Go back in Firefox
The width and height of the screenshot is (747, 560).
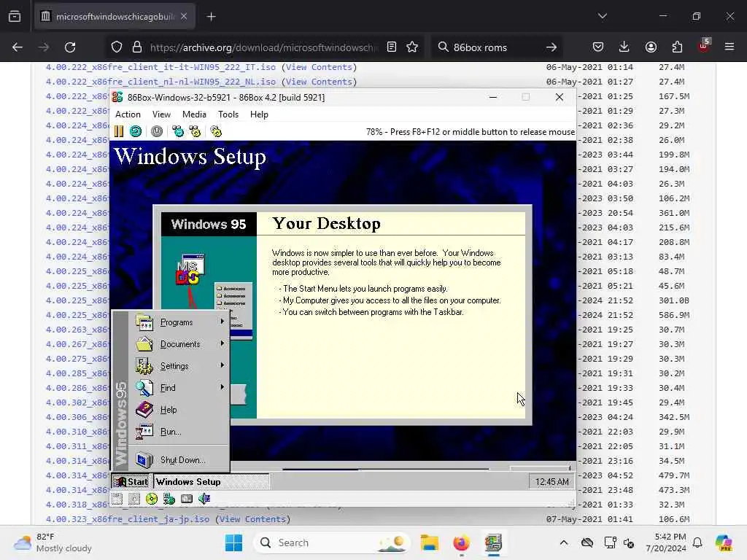point(18,47)
